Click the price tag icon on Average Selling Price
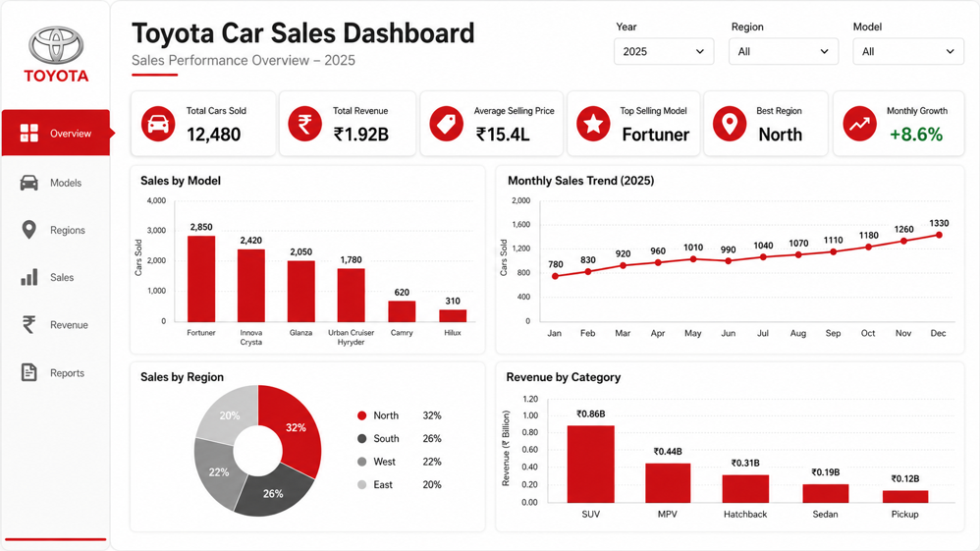Viewport: 980px width, 551px height. [446, 124]
